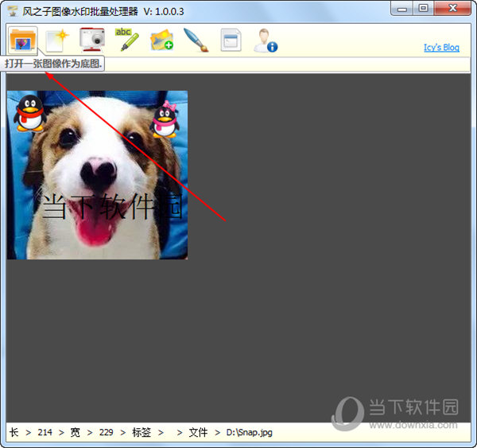Click the D:\Snap.jpg file path
Viewport: 477px width, 448px height.
click(249, 432)
